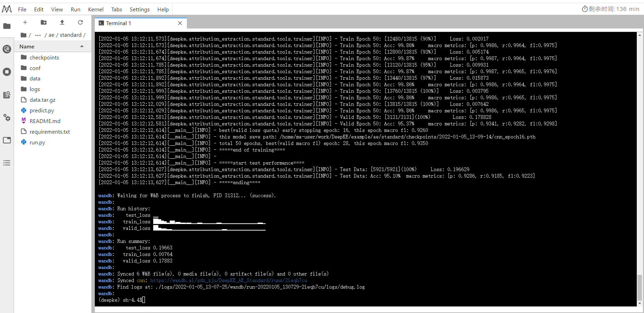Refresh the file list
Image resolution: width=644 pixels, height=313 pixels.
(x=80, y=22)
